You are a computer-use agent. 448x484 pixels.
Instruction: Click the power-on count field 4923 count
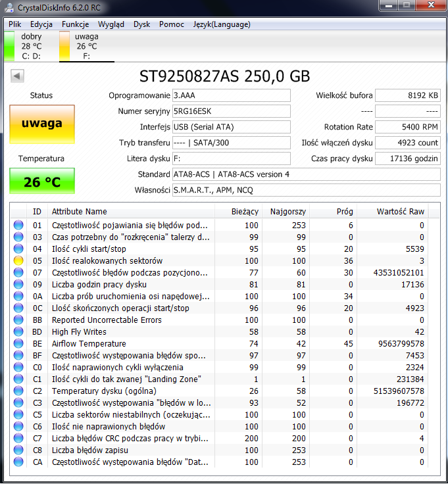tap(408, 143)
